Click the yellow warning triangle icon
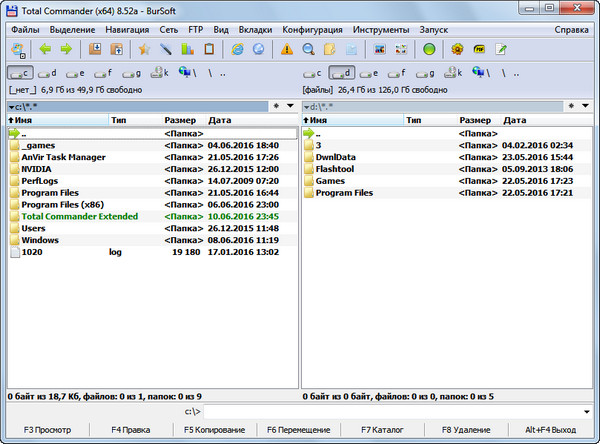 click(286, 49)
